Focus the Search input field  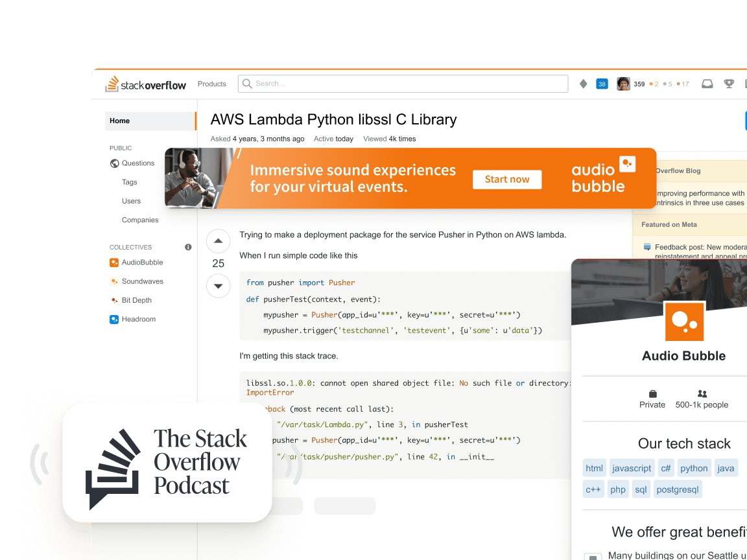[403, 84]
